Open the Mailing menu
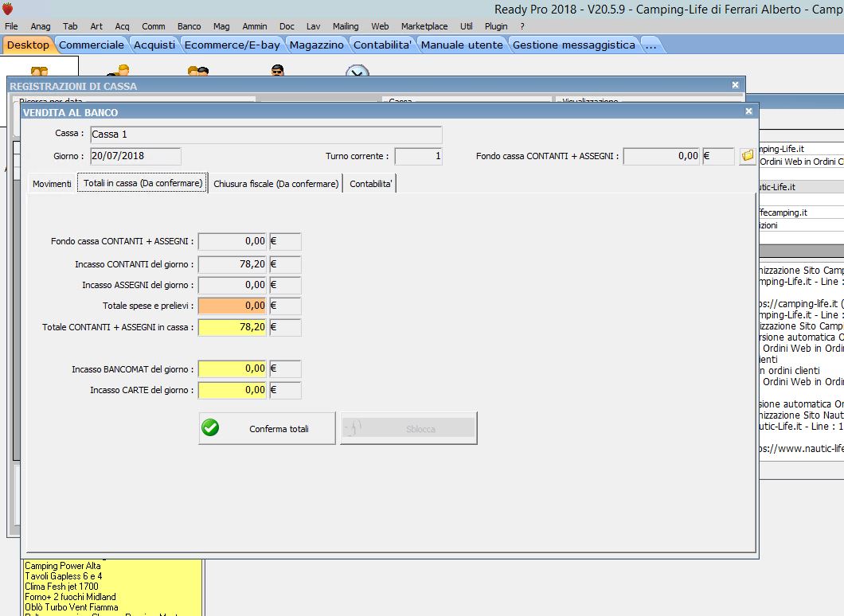 coord(346,26)
